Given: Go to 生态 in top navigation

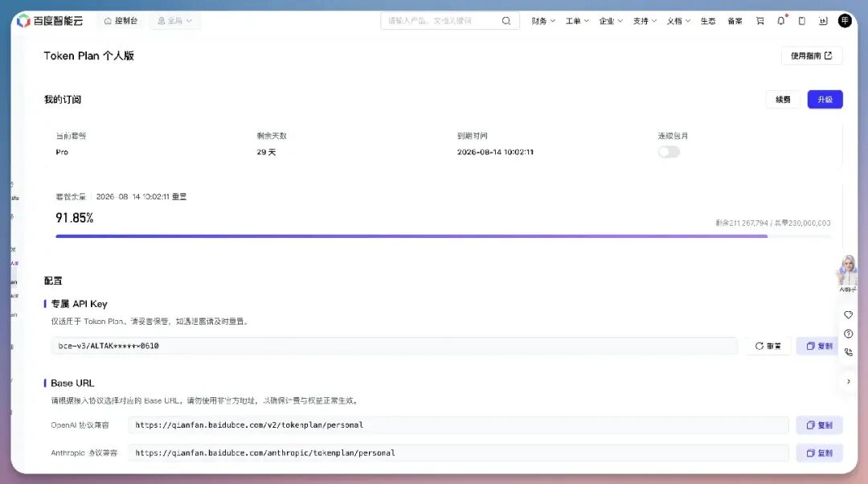Looking at the screenshot, I should tap(708, 21).
